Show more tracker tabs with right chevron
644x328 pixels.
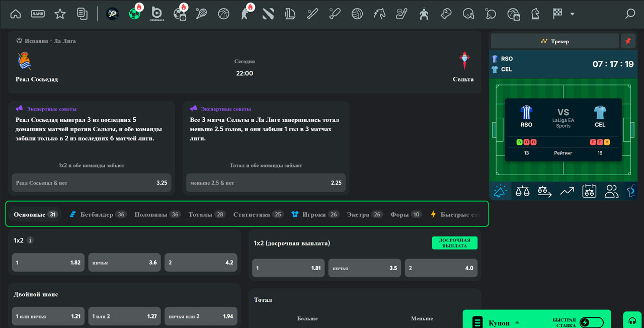click(x=633, y=191)
